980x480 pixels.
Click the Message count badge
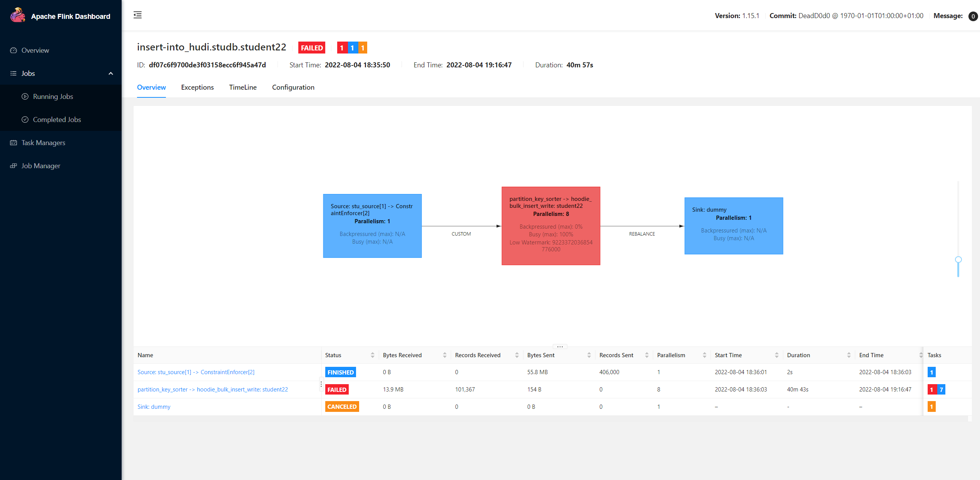pyautogui.click(x=973, y=16)
